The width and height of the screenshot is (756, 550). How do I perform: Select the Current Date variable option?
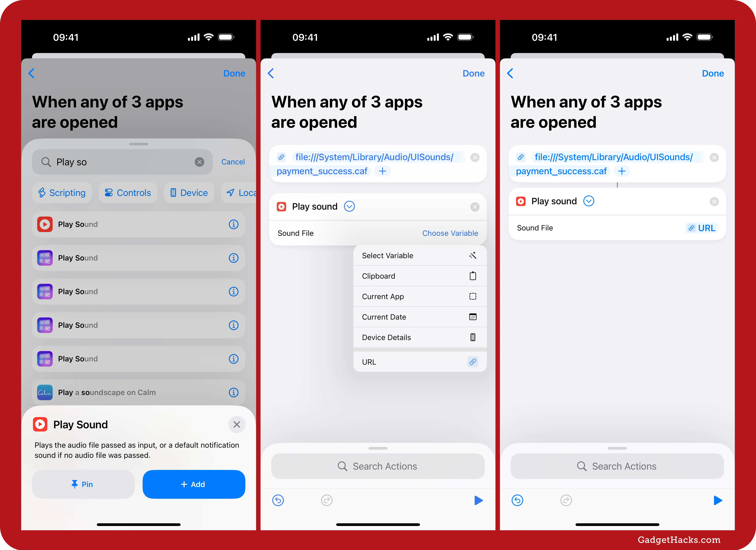419,317
